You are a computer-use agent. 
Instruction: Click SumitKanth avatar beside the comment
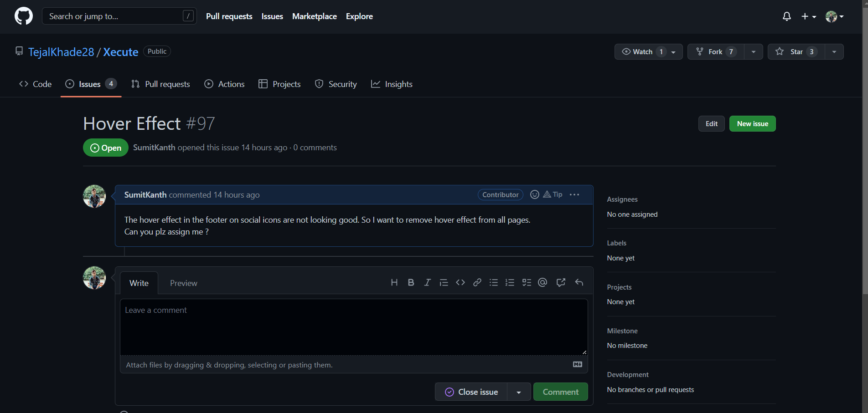[x=94, y=196]
